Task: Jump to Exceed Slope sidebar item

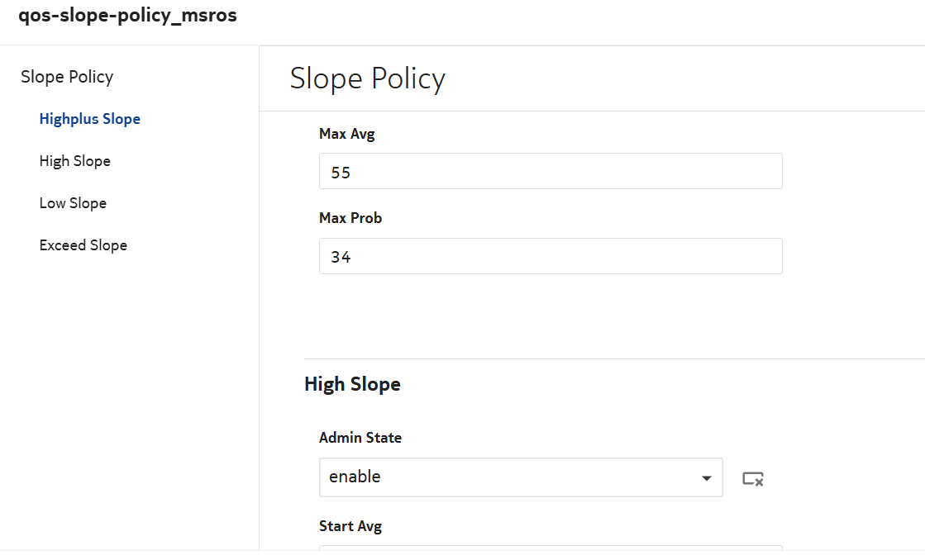Action: 83,245
